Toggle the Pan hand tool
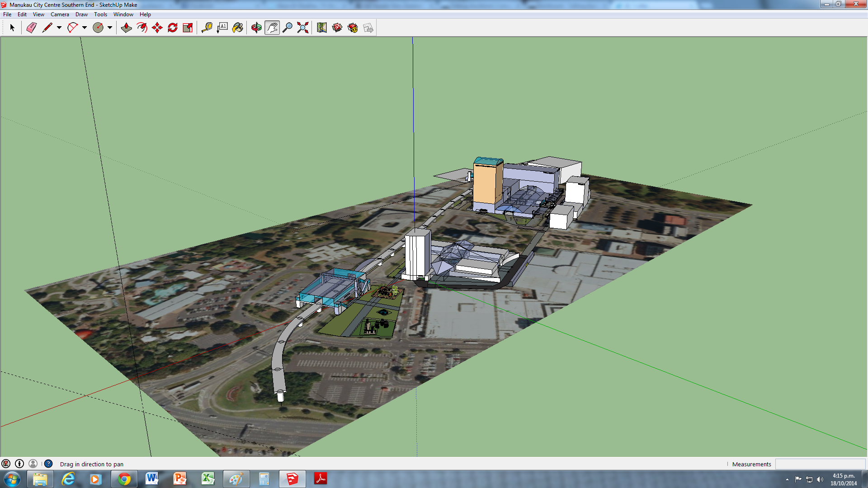This screenshot has height=488, width=868. point(272,28)
